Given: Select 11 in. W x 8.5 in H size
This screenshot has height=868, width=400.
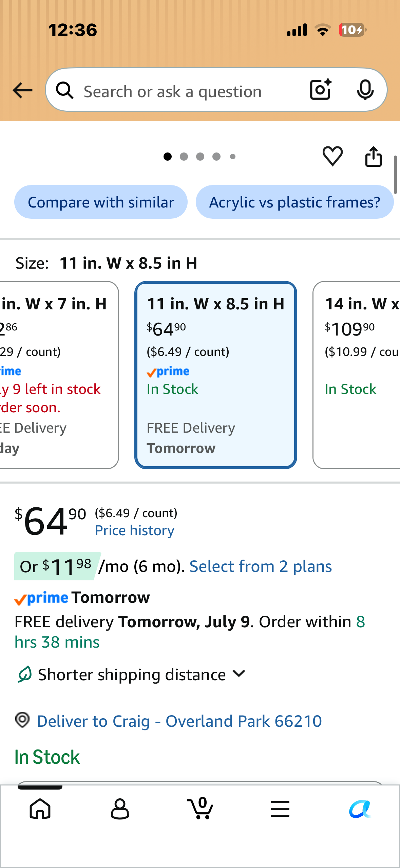Looking at the screenshot, I should (216, 375).
